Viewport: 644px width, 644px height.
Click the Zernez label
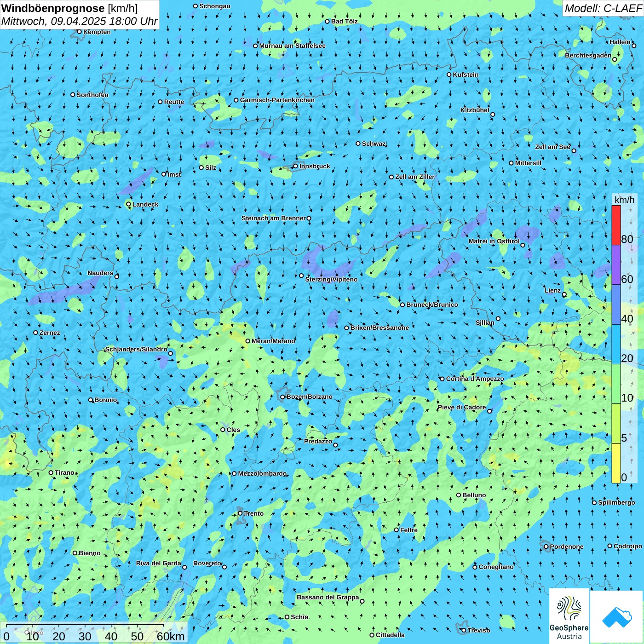[50, 333]
